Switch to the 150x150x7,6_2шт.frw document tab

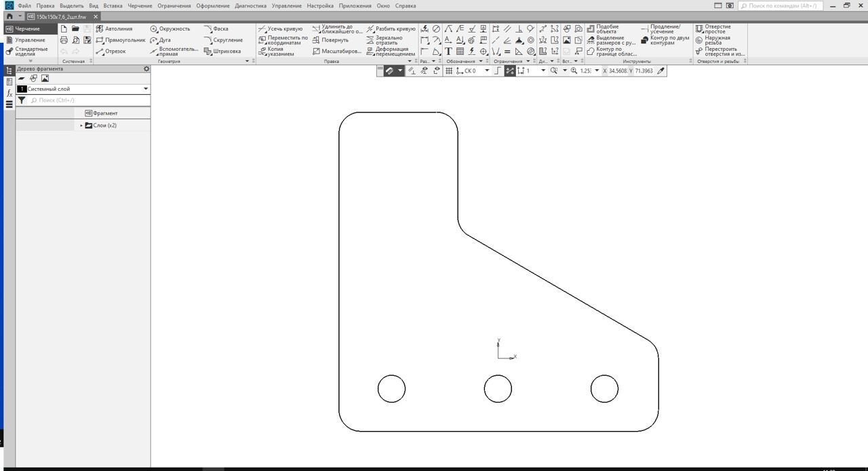click(x=61, y=16)
